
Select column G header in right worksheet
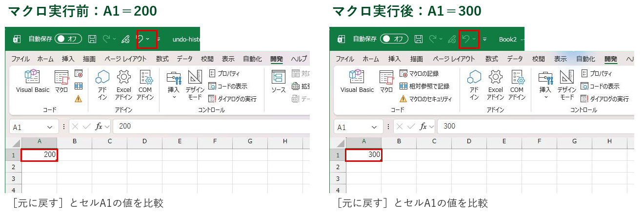(x=574, y=142)
